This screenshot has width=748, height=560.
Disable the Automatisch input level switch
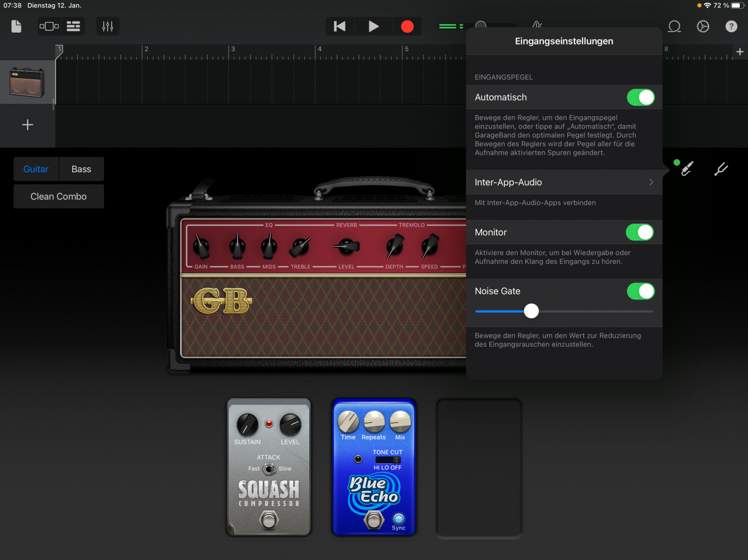click(x=640, y=98)
